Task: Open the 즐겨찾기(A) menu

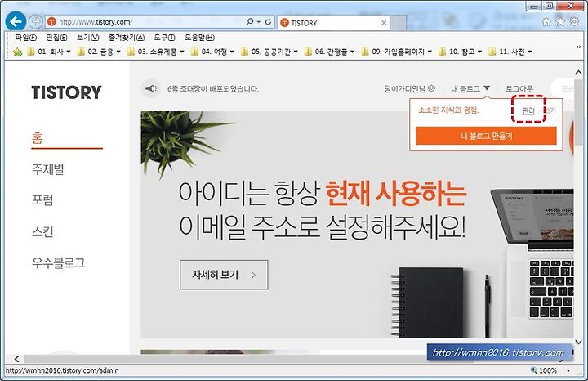Action: pos(127,37)
